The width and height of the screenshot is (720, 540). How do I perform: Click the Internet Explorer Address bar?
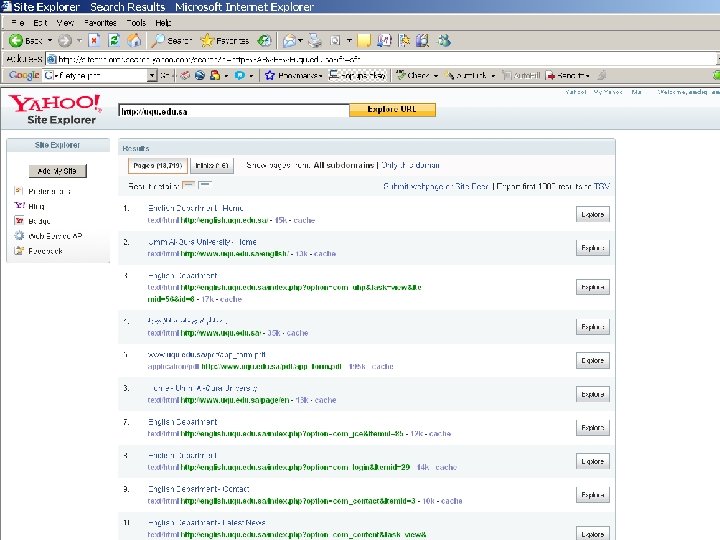point(381,59)
